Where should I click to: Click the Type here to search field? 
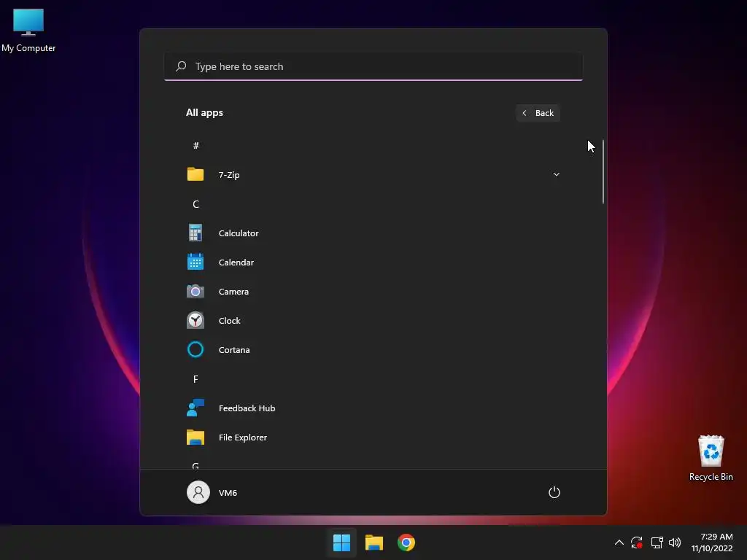373,66
